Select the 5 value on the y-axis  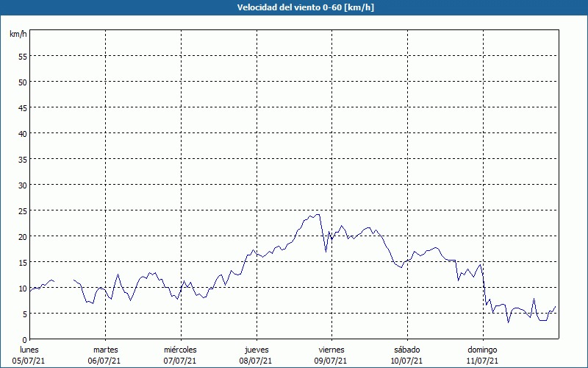tap(25, 314)
